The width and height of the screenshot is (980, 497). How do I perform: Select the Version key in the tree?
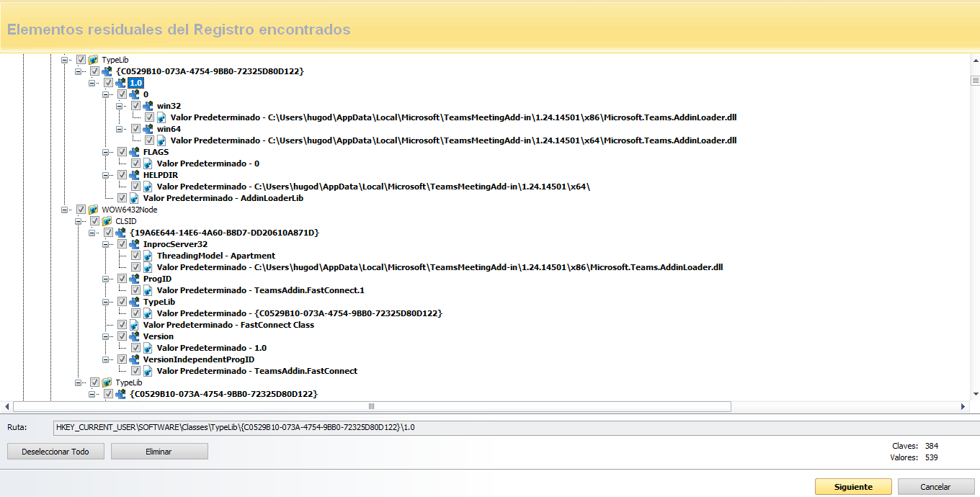point(158,336)
